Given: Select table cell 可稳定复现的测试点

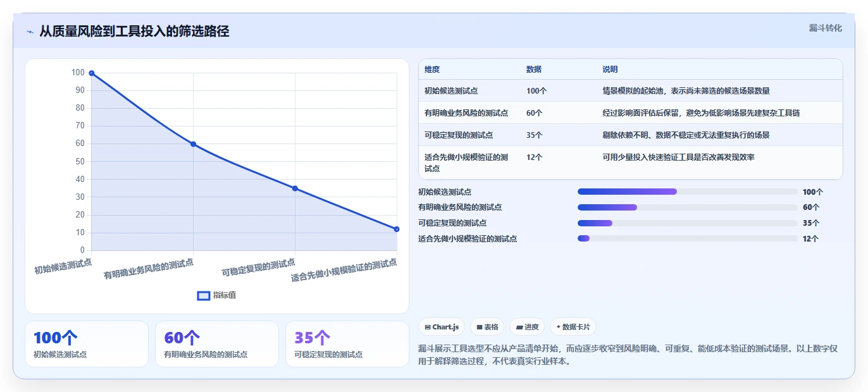Looking at the screenshot, I should [x=459, y=135].
